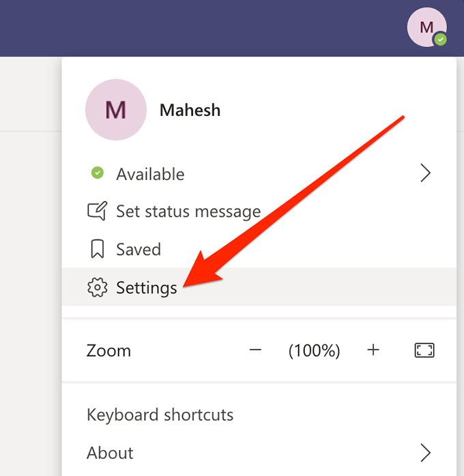Open Settings from the profile menu
The height and width of the screenshot is (476, 464).
click(147, 288)
